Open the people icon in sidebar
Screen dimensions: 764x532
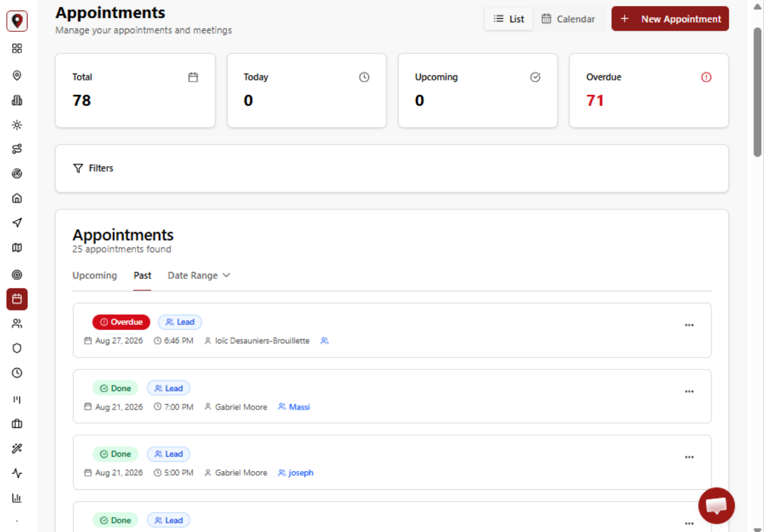(x=17, y=324)
